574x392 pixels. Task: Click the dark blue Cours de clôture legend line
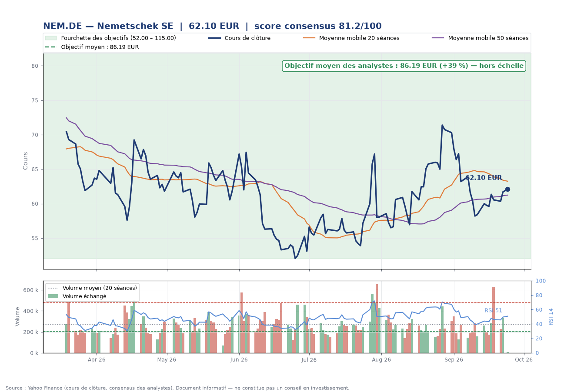pyautogui.click(x=214, y=38)
